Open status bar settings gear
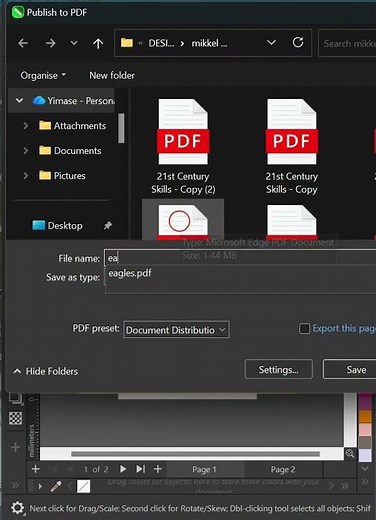376x520 pixels. point(17,508)
